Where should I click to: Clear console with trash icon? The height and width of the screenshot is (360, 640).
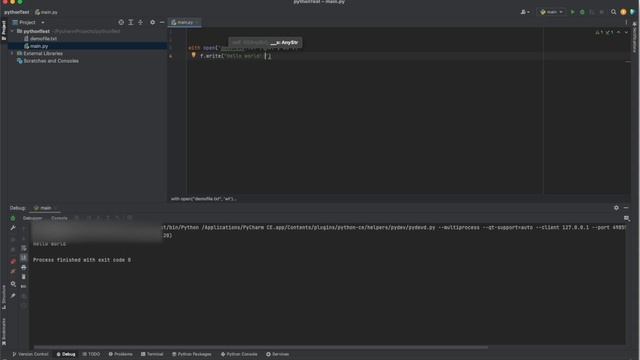click(x=24, y=277)
